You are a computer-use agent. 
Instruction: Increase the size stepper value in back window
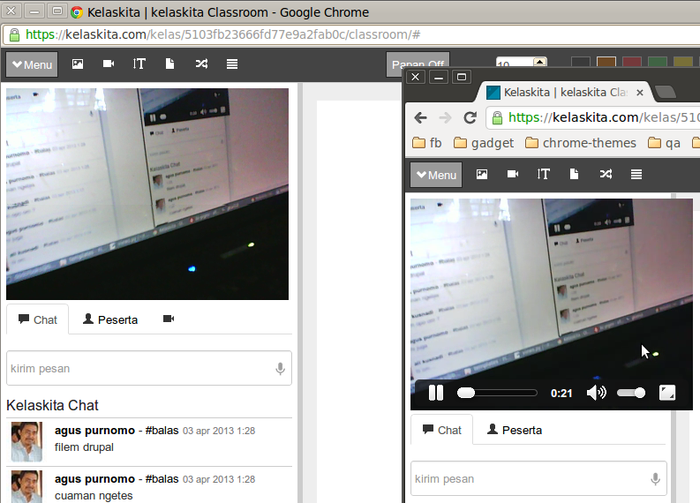(540, 61)
